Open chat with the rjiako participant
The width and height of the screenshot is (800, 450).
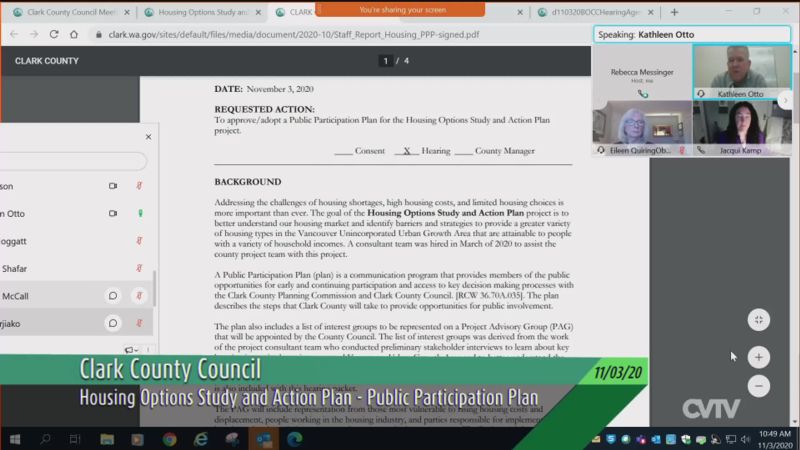point(113,323)
